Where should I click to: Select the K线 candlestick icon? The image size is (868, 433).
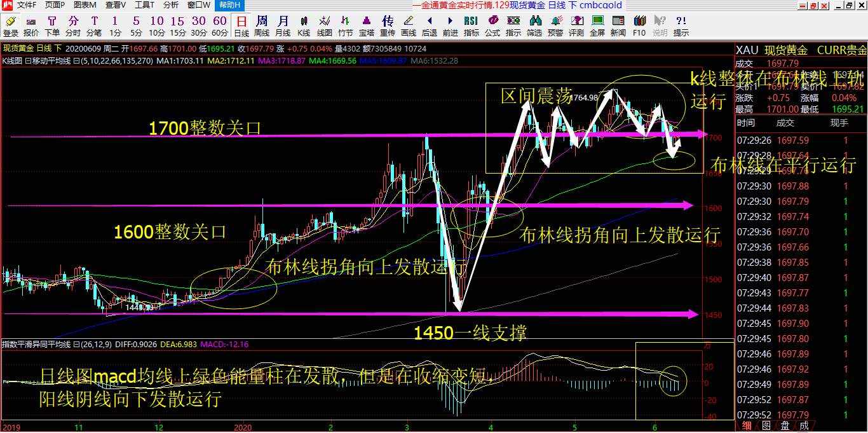tap(304, 26)
